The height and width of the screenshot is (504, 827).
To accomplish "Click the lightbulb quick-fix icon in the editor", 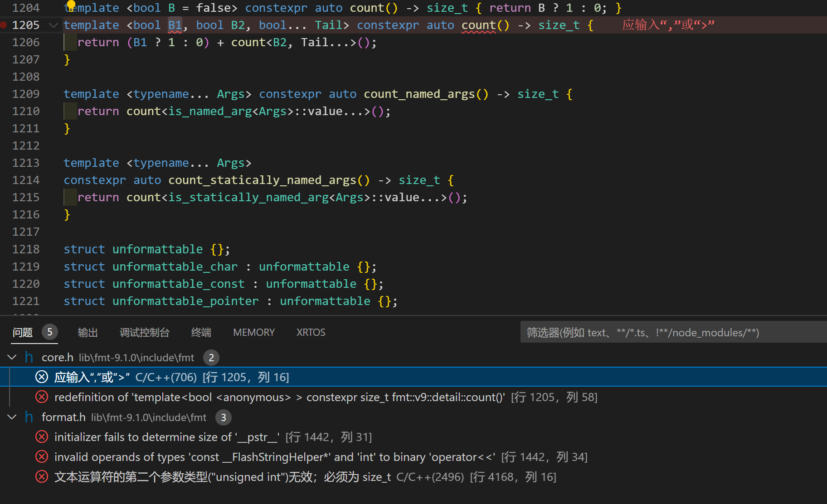I will (x=71, y=5).
